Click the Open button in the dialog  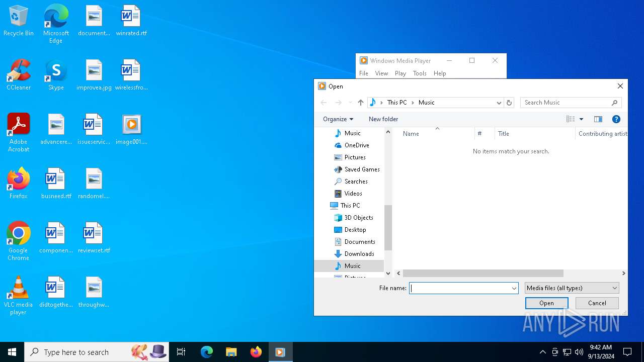(x=546, y=303)
